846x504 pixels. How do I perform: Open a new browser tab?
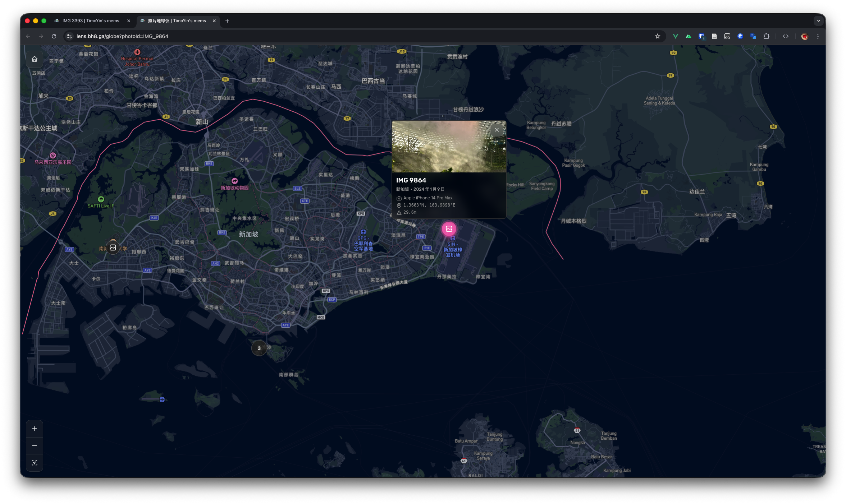pyautogui.click(x=227, y=21)
